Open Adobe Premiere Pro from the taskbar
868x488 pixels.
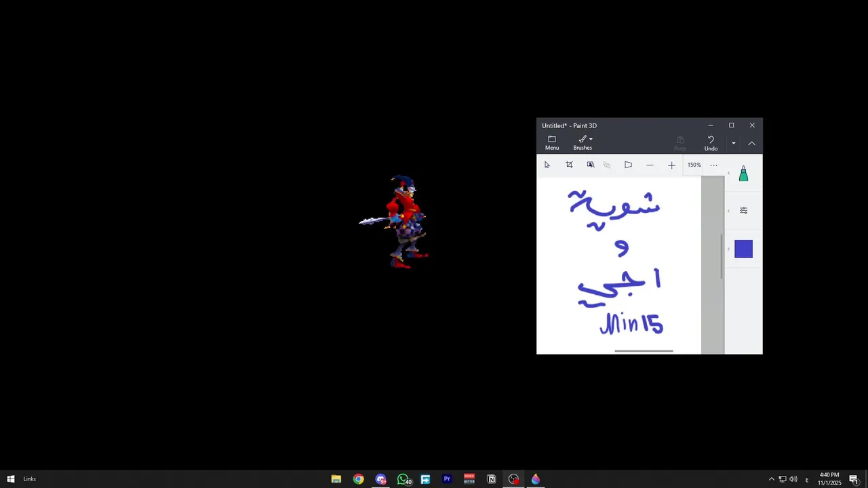447,479
